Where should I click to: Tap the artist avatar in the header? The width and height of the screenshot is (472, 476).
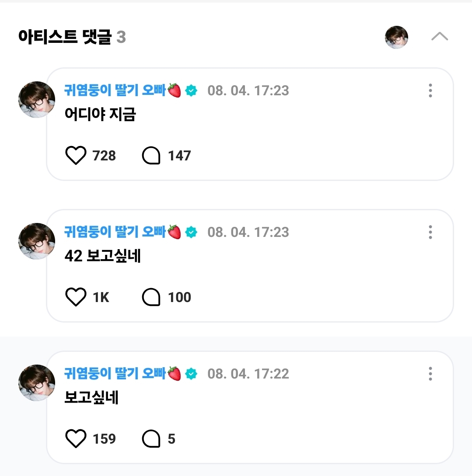396,37
